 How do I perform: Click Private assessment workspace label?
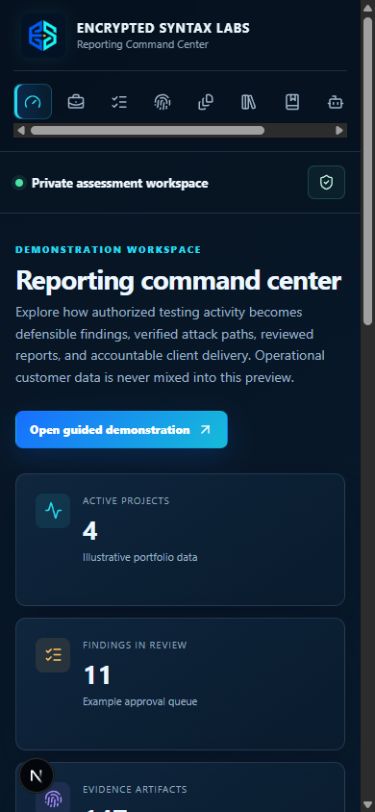tap(120, 183)
